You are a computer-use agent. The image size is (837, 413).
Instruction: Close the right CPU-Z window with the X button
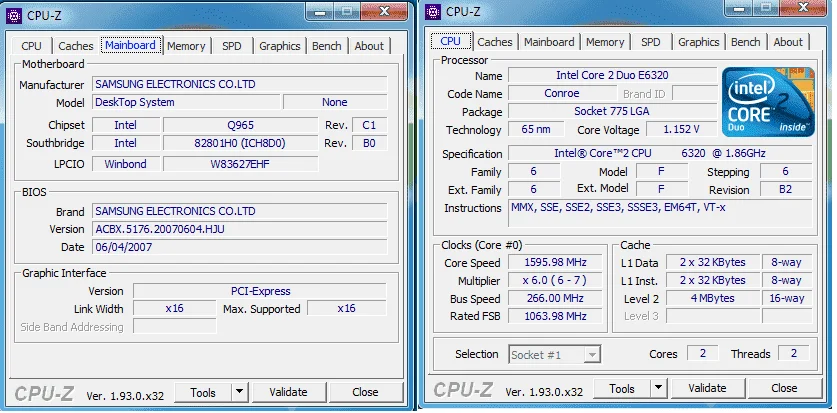[x=803, y=7]
